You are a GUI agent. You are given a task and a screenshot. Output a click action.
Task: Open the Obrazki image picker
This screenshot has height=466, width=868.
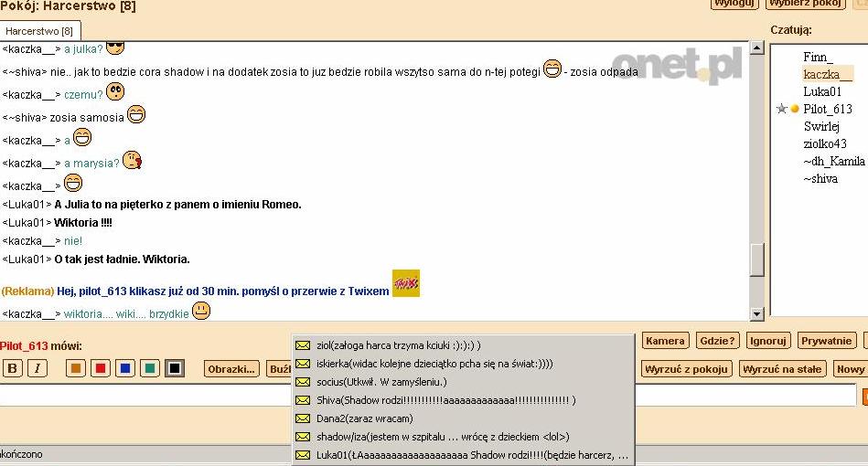(231, 369)
